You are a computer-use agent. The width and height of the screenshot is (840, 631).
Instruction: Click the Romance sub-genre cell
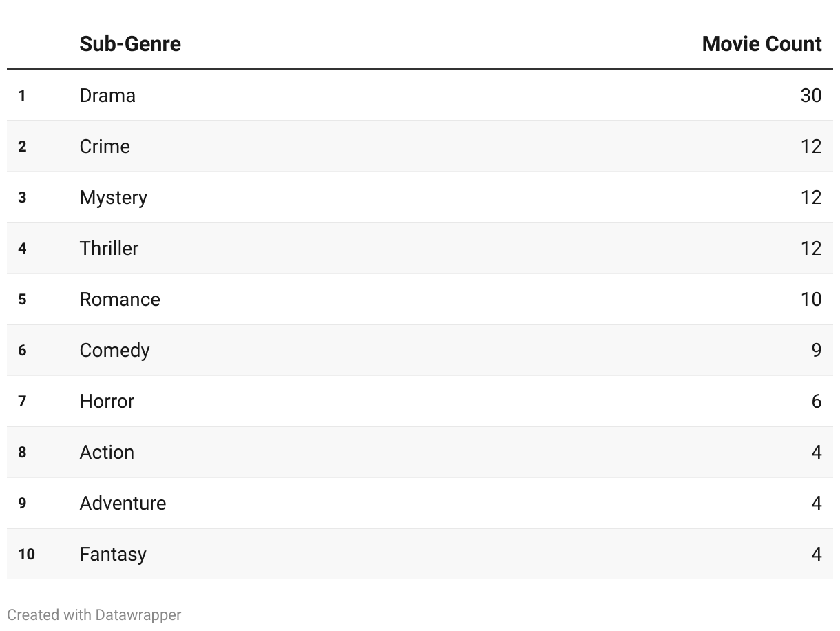(120, 299)
